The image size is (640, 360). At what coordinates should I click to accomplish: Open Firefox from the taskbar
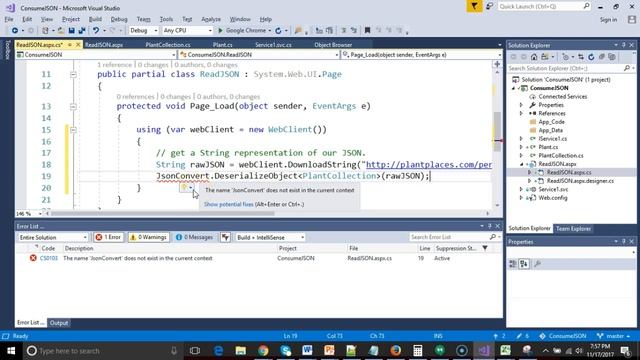395,351
